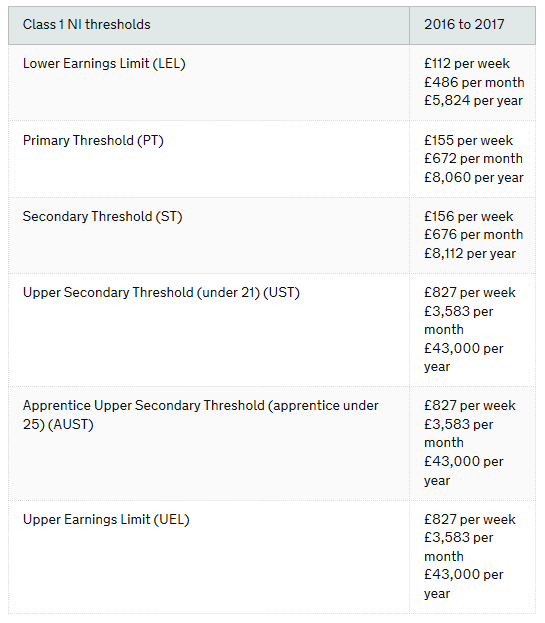
Task: Select the Primary Threshold (PT) row label
Action: coord(93,141)
